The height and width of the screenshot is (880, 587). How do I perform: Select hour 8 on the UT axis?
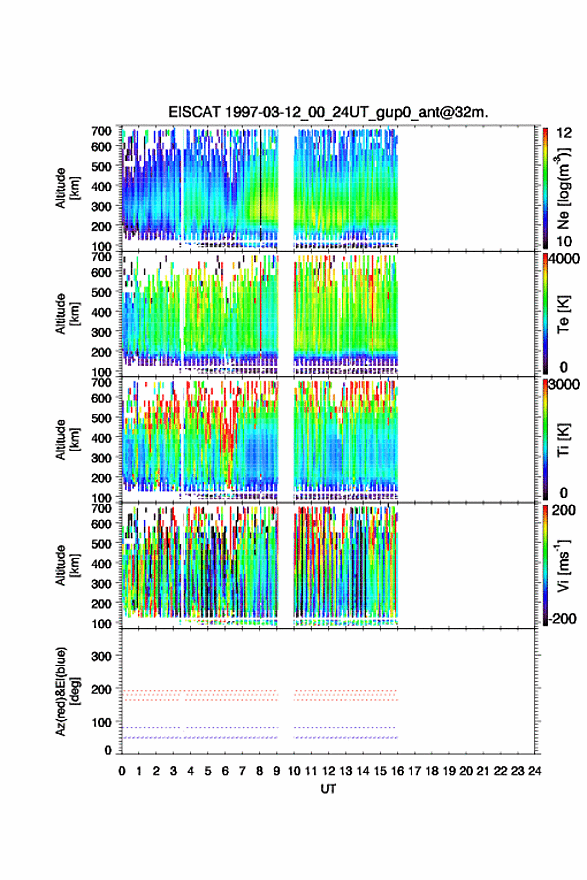pyautogui.click(x=259, y=771)
